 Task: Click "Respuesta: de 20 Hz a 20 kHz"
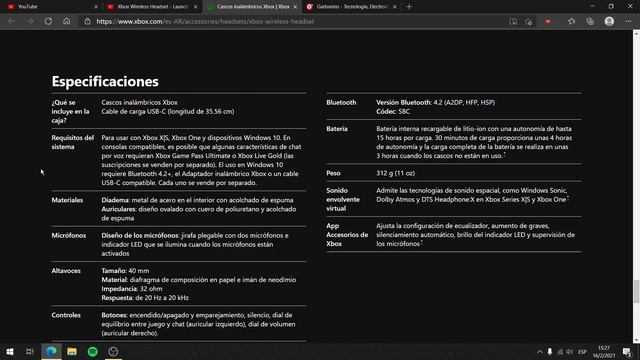pyautogui.click(x=145, y=298)
